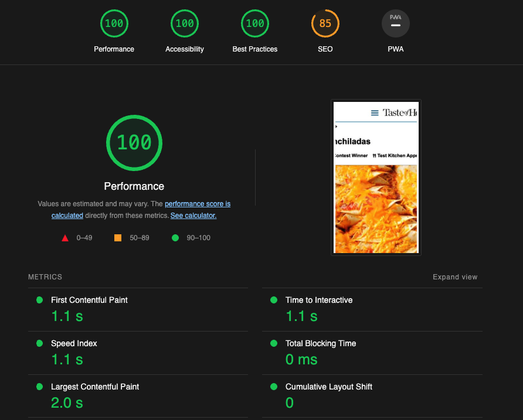Click the Cumulative Layout Shift metric label

point(329,387)
